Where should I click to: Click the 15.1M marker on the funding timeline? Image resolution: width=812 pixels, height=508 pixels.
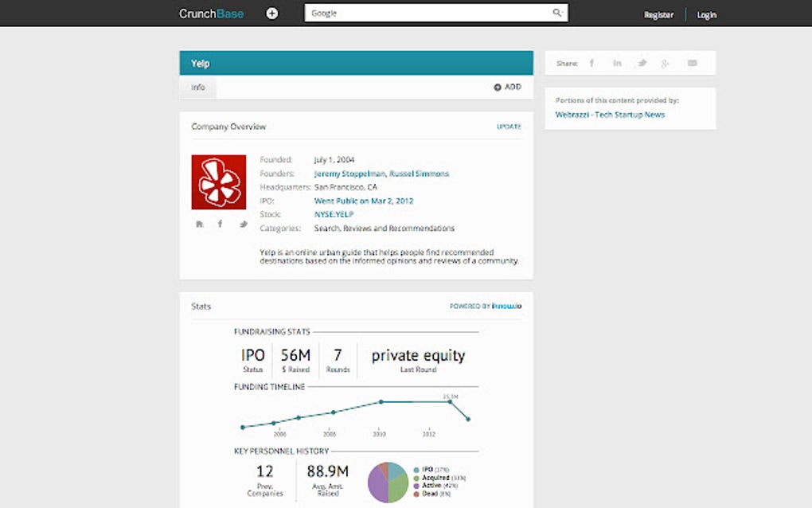tap(451, 401)
